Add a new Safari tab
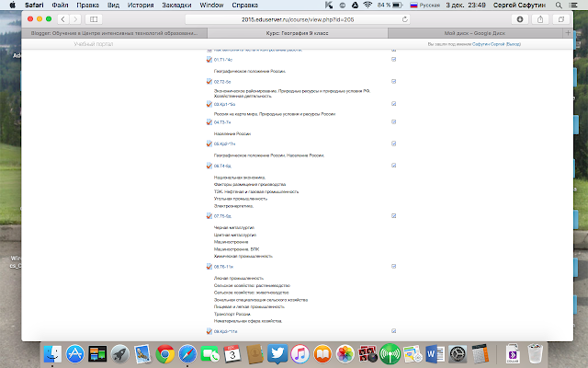 [568, 33]
